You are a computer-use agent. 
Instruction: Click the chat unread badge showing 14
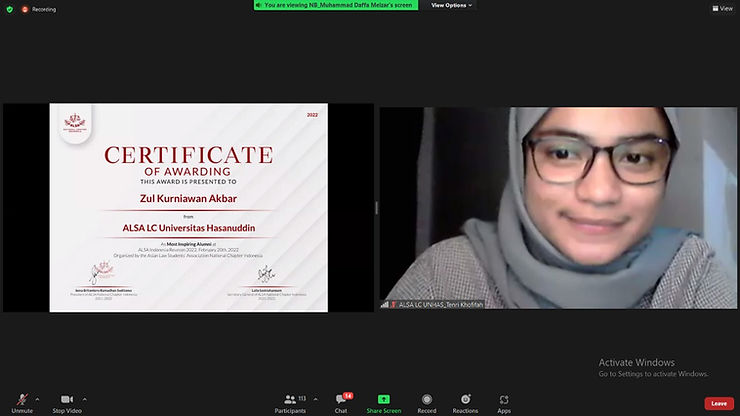(x=348, y=396)
